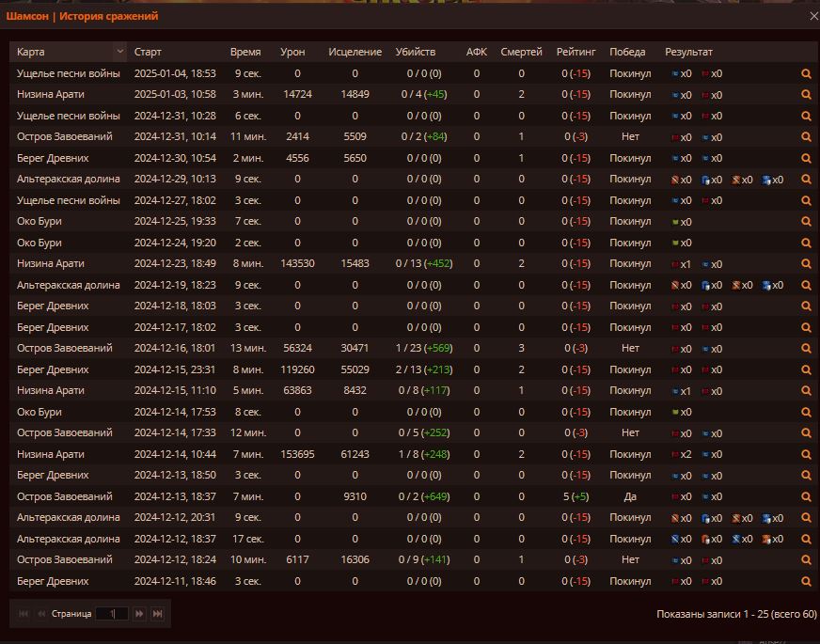This screenshot has height=644, width=820.
Task: Open magnifier for 2024-12-12, 20:31 Альтеракская долина
Action: (806, 518)
